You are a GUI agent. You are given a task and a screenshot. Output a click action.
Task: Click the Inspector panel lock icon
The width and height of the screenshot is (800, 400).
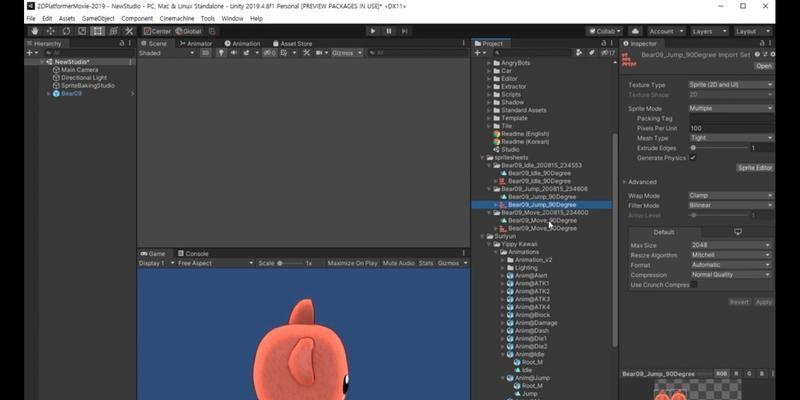(x=762, y=43)
